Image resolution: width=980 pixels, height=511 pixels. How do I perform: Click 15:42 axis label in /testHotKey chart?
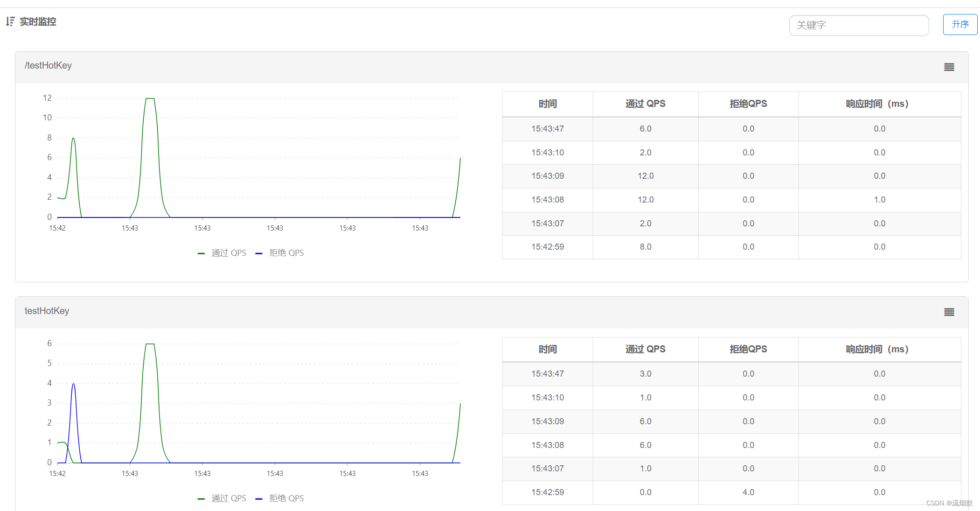click(57, 228)
